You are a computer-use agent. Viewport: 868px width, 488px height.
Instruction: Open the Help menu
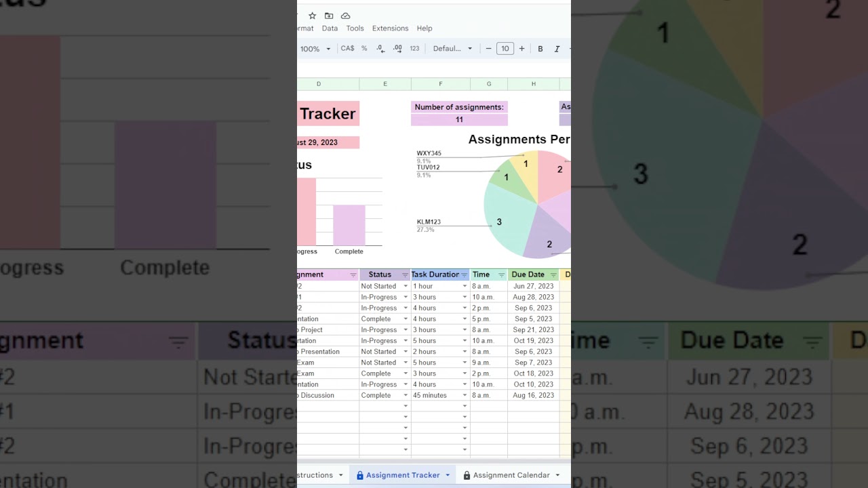(x=425, y=28)
